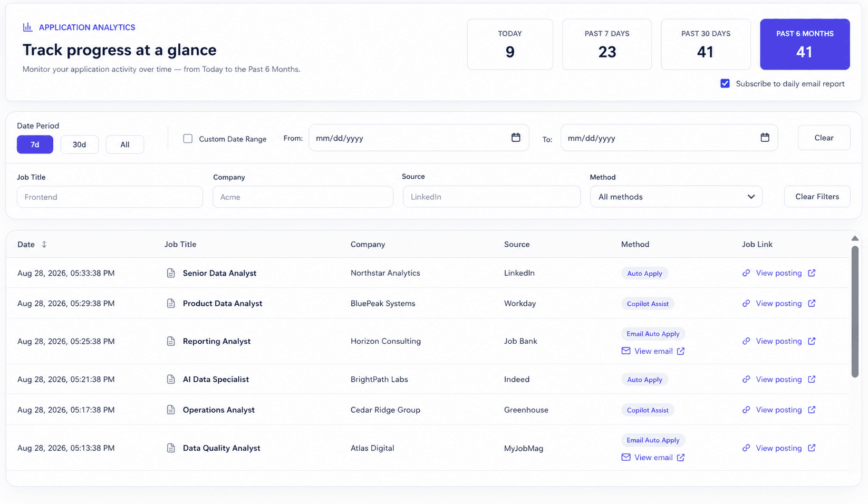Open View posting link for Operations Analyst

778,410
